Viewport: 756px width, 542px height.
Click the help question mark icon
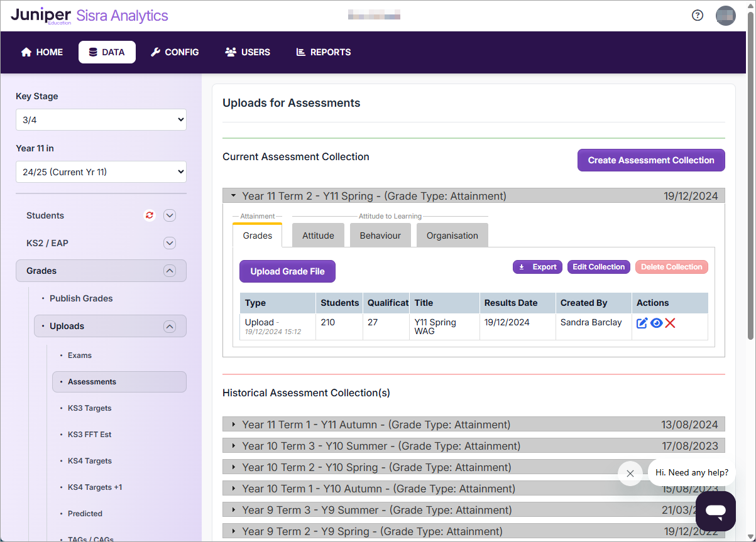698,16
